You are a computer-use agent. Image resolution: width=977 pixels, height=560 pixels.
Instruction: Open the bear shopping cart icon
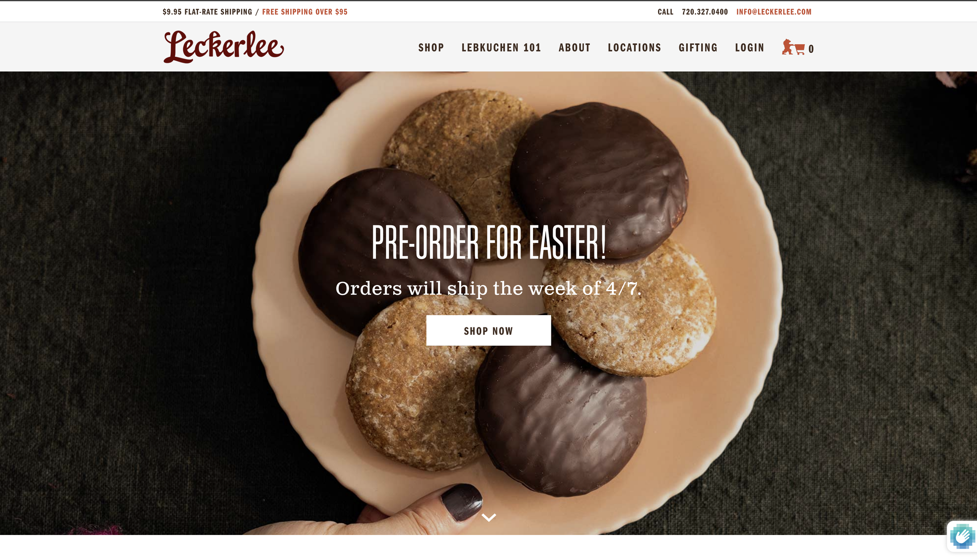click(793, 47)
